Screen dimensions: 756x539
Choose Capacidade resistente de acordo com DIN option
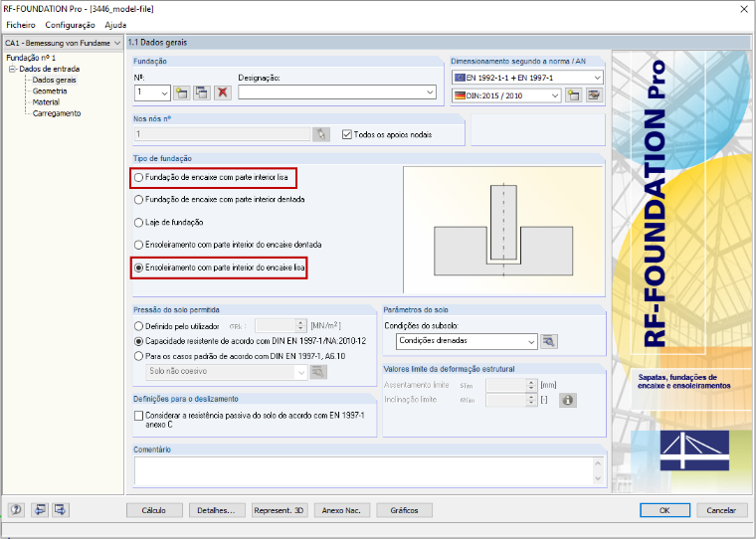(139, 341)
